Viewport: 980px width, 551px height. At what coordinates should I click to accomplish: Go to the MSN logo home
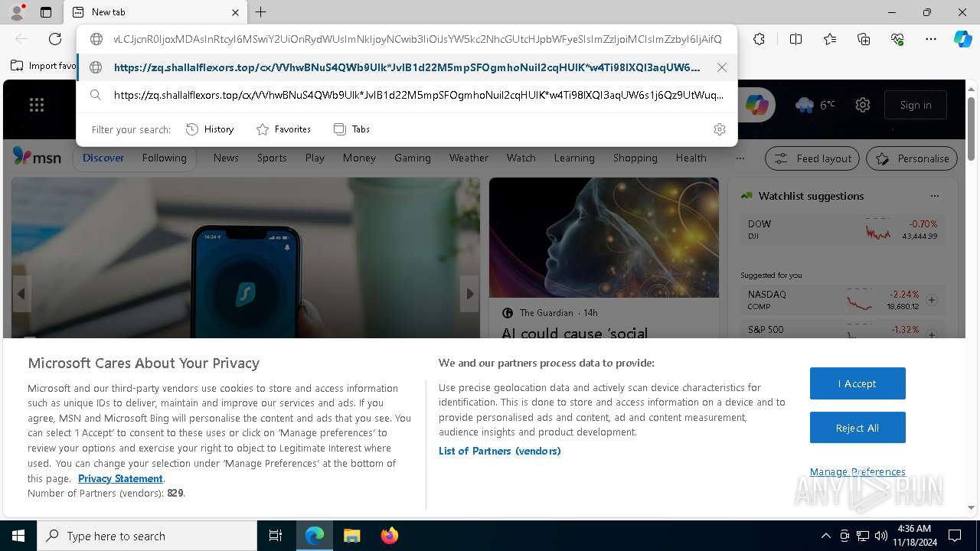37,157
